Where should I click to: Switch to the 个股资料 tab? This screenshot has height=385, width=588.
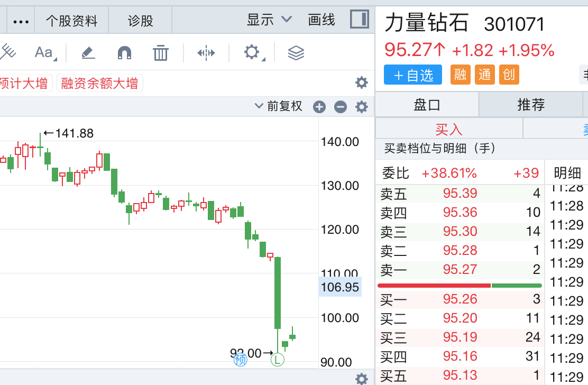[x=72, y=21]
